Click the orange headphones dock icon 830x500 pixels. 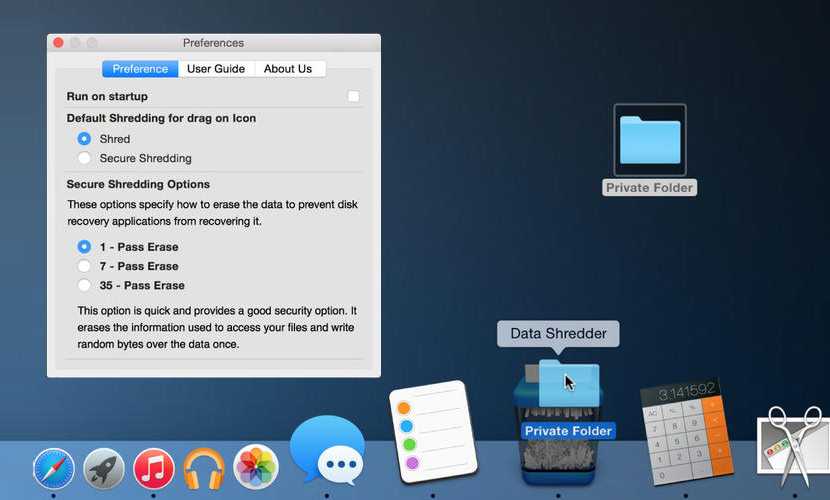[x=204, y=468]
